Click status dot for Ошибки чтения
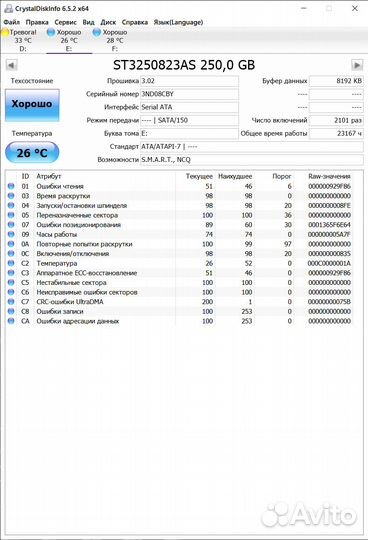The image size is (368, 540). point(11,186)
